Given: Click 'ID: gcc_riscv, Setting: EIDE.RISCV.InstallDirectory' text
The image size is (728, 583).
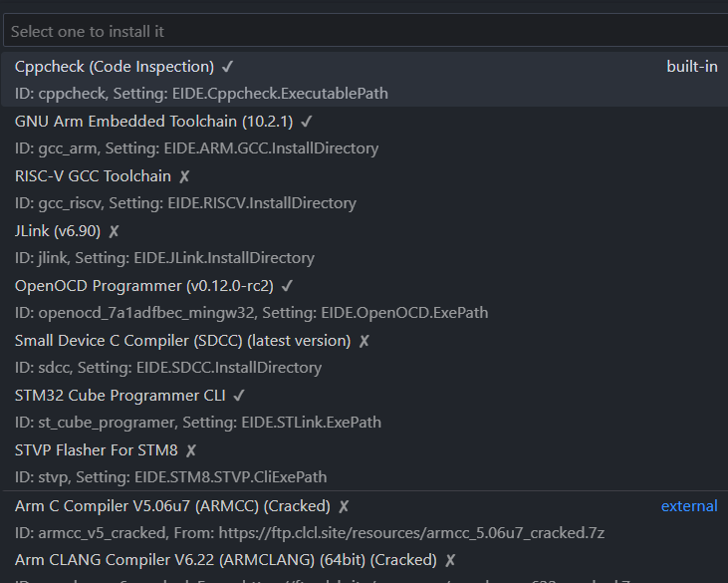Looking at the screenshot, I should coord(185,203).
